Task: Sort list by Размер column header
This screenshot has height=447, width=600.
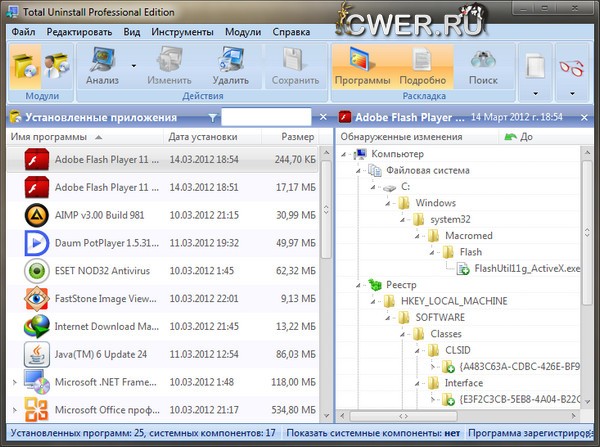Action: (x=296, y=136)
